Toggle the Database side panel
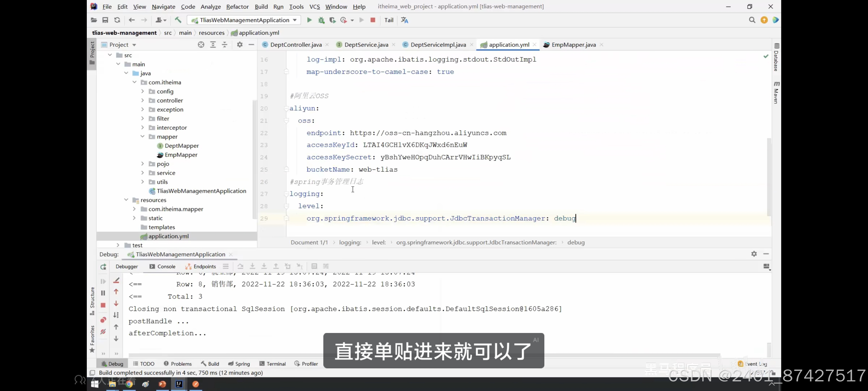This screenshot has width=868, height=391. [776, 57]
